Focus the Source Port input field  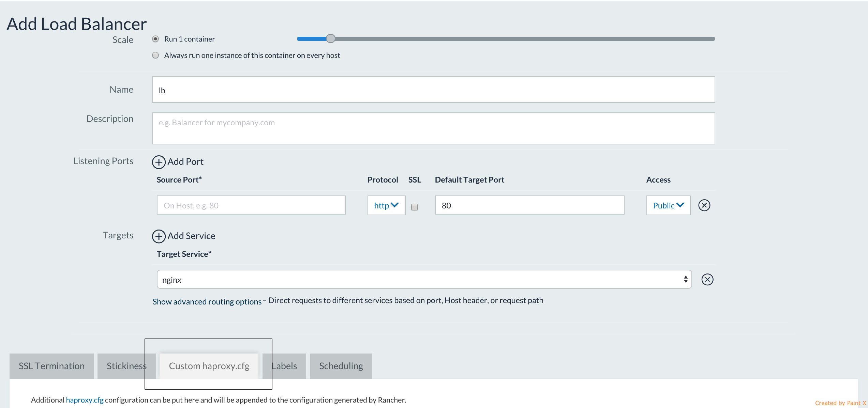(x=251, y=205)
